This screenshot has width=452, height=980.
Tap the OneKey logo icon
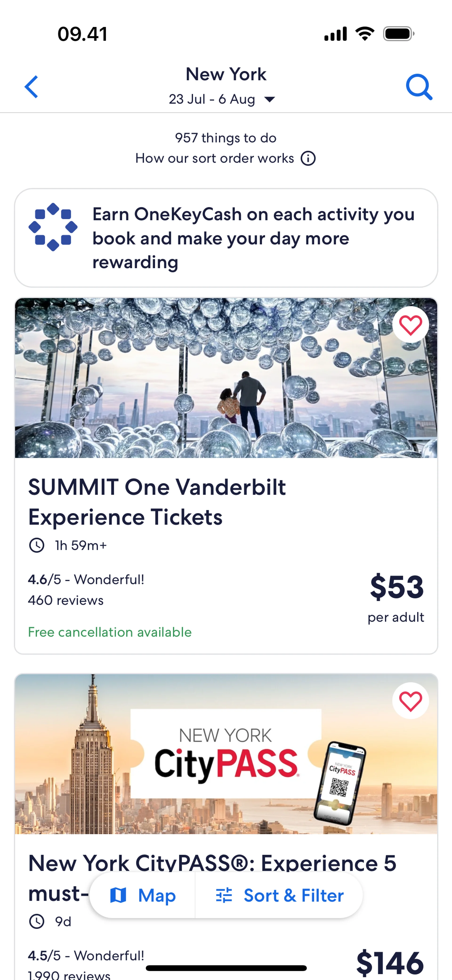(x=53, y=227)
